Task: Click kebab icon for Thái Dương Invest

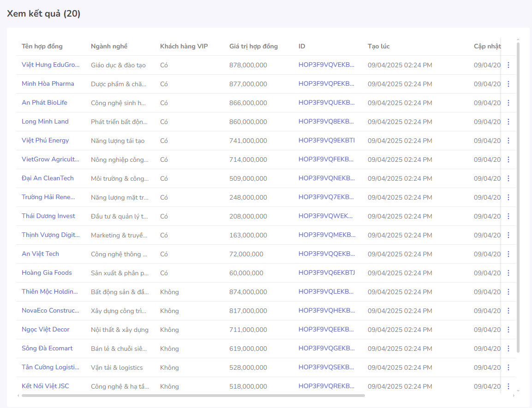Action: click(x=508, y=216)
